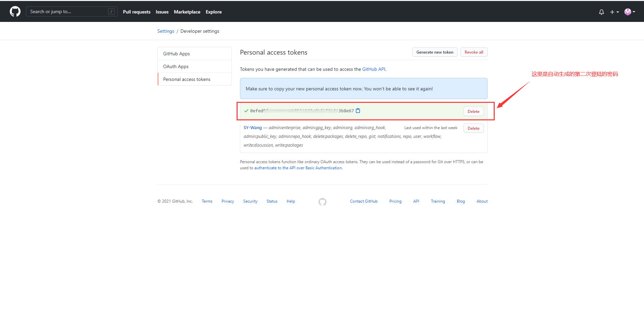Open API footer link
This screenshot has height=325, width=644.
[x=416, y=201]
